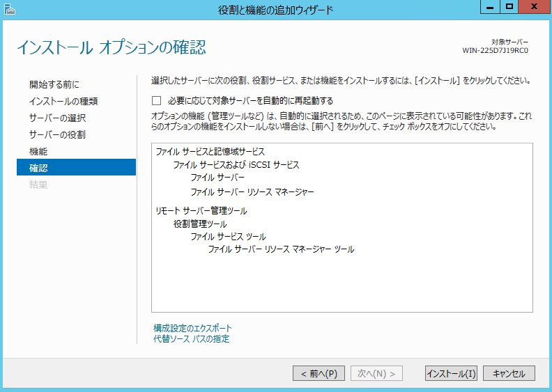The height and width of the screenshot is (392, 552).
Task: Open the インストールの種類 step in the sidebar
Action: pos(63,101)
